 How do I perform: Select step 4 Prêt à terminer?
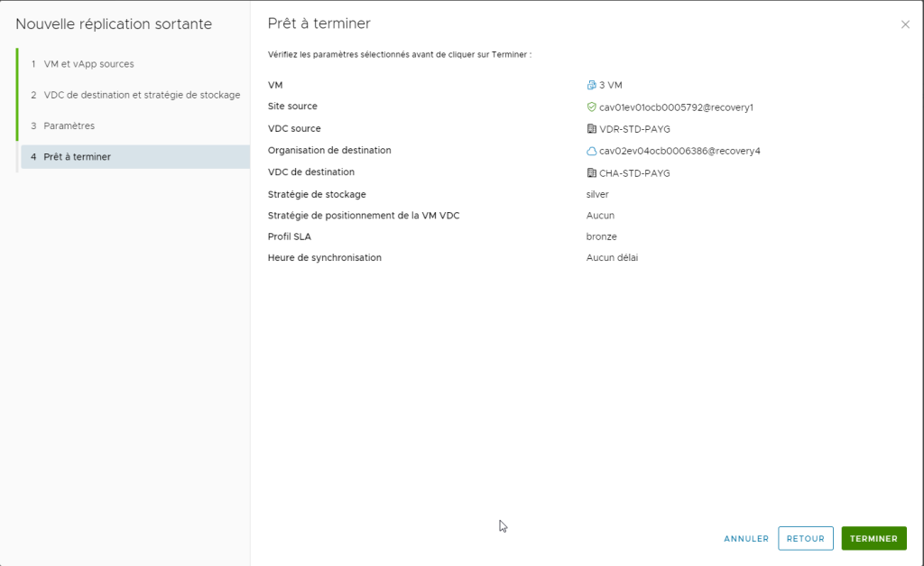(x=135, y=157)
